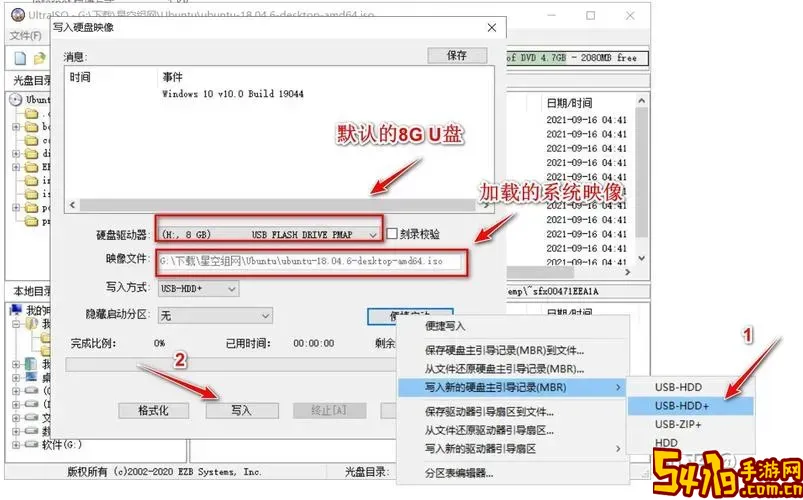Screen dimensions: 803x500
Task: Click the 日期/时间 column header in file list
Action: click(569, 103)
